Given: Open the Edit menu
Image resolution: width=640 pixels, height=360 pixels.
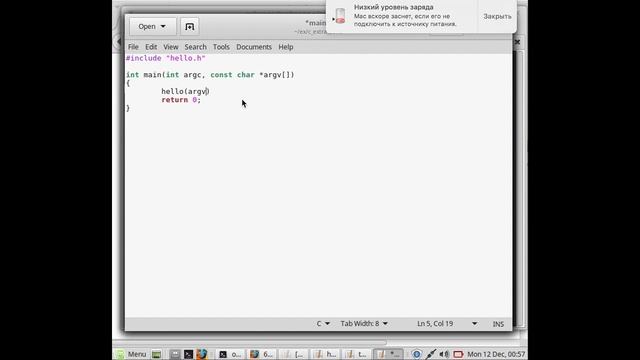Looking at the screenshot, I should (x=151, y=47).
